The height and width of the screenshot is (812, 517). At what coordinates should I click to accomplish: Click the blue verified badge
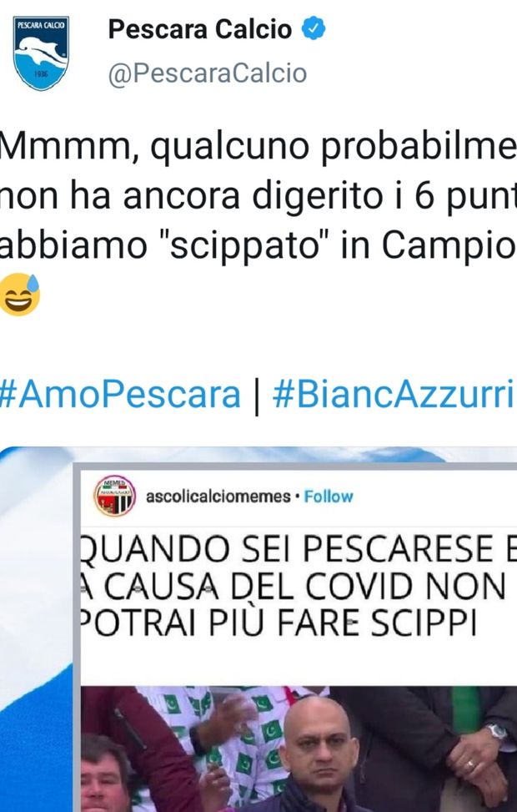[x=314, y=28]
